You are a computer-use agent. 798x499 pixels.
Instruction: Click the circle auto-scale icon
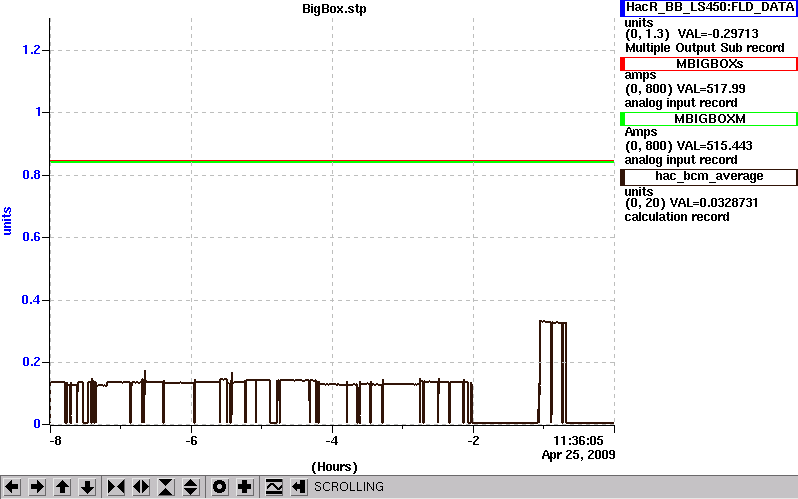pyautogui.click(x=219, y=487)
